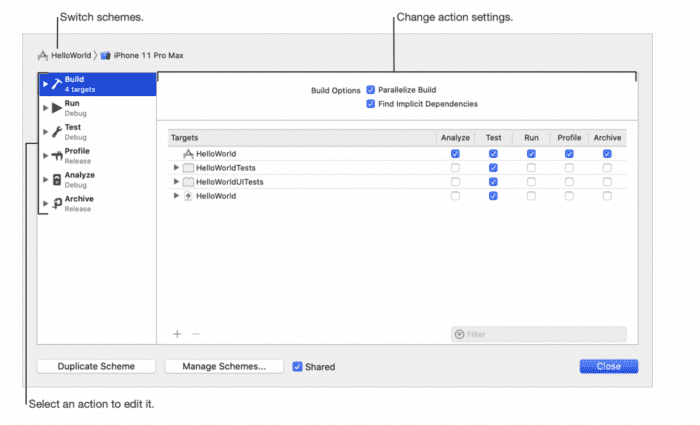Click the iPhone 11 Pro Max simulator icon
The image size is (700, 425).
coord(105,55)
